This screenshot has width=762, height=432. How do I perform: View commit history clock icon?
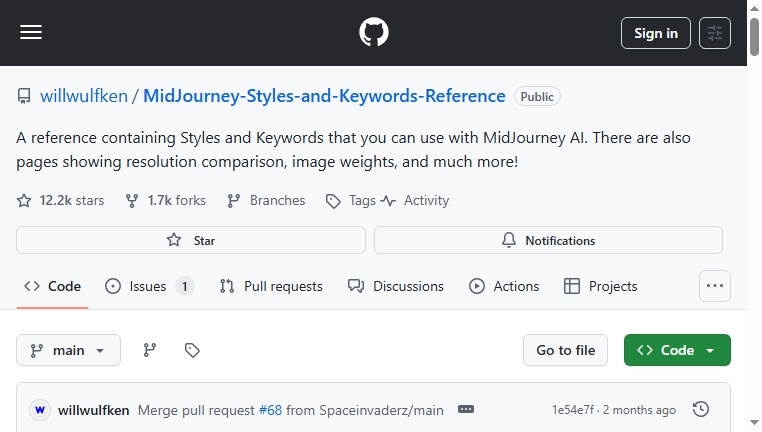[701, 409]
